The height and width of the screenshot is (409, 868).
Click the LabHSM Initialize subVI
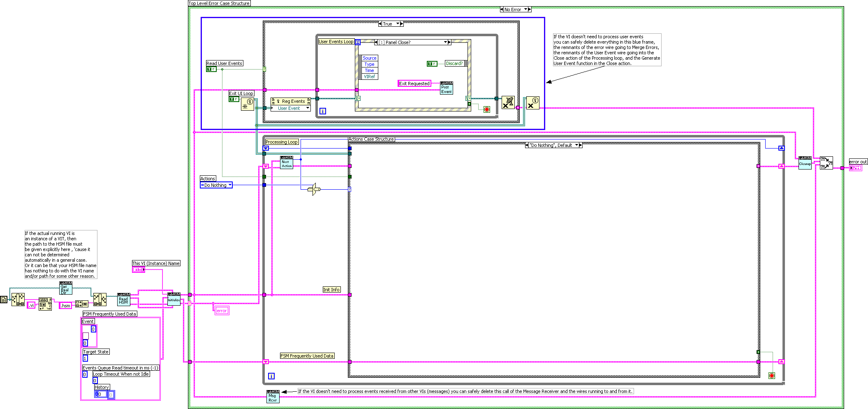(x=174, y=299)
